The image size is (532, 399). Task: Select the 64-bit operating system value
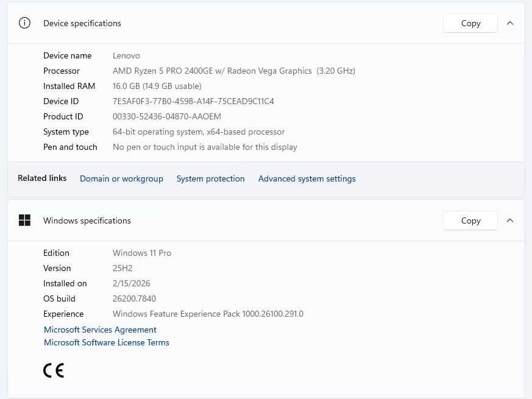pos(199,132)
